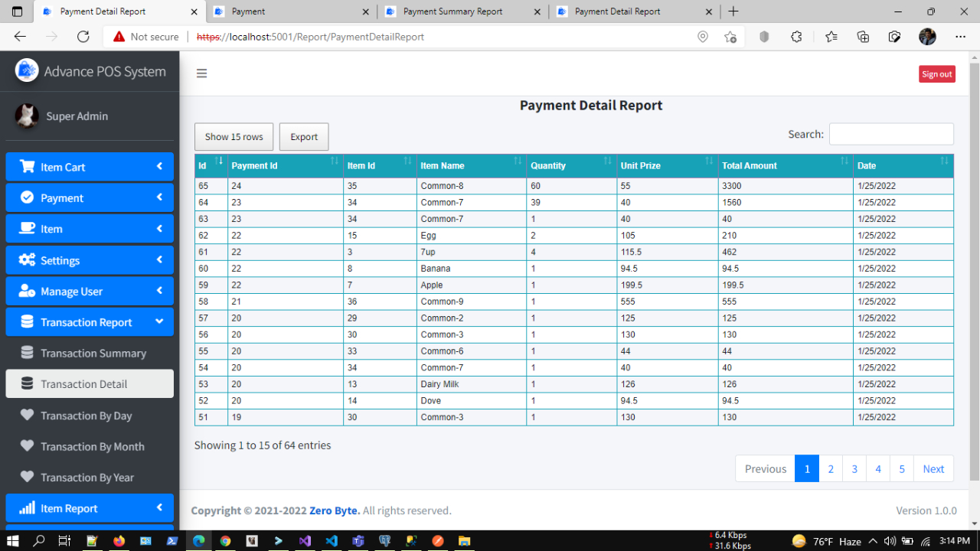Click the Advance POS System logo
980x551 pixels.
pos(26,70)
